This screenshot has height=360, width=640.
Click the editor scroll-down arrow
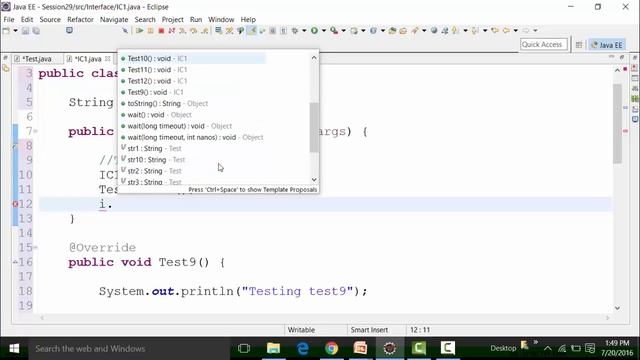pyautogui.click(x=617, y=308)
